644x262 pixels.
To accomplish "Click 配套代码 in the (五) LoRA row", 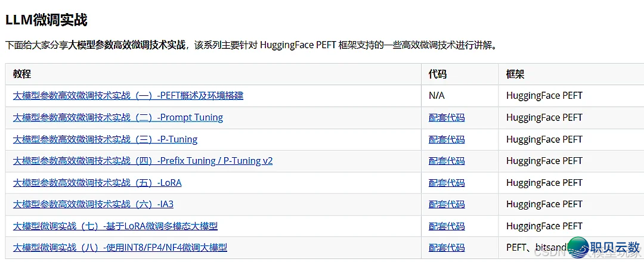I will click(x=447, y=183).
